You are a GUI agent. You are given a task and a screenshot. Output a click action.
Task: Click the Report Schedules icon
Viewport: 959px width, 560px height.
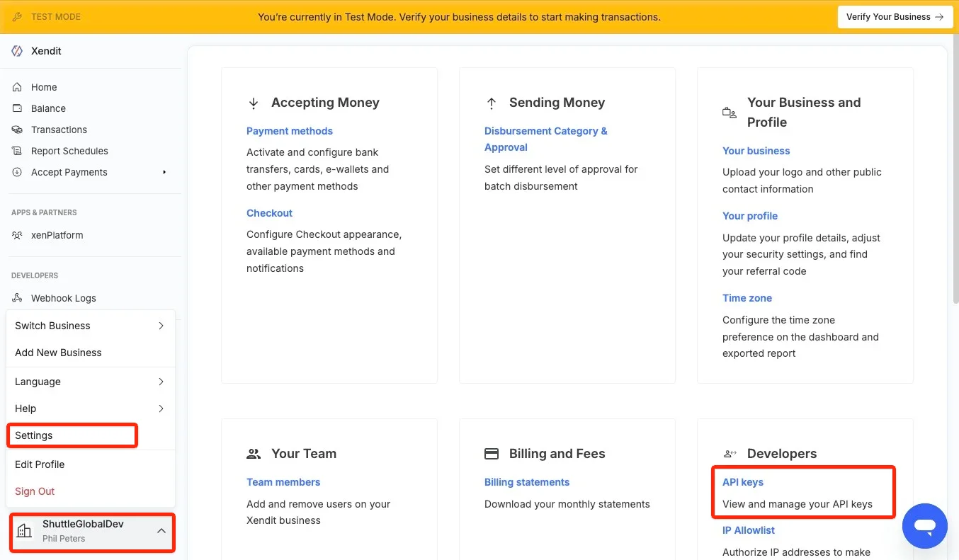click(x=18, y=151)
